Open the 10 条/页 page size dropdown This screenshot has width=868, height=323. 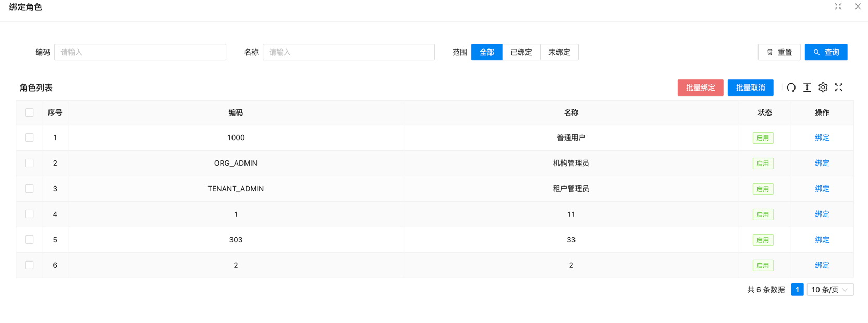click(x=830, y=290)
